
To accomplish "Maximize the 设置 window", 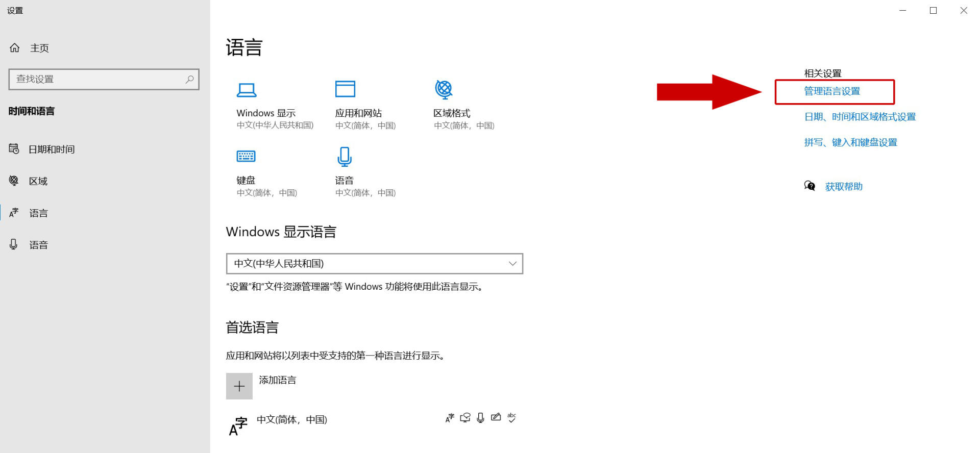I will [x=934, y=10].
